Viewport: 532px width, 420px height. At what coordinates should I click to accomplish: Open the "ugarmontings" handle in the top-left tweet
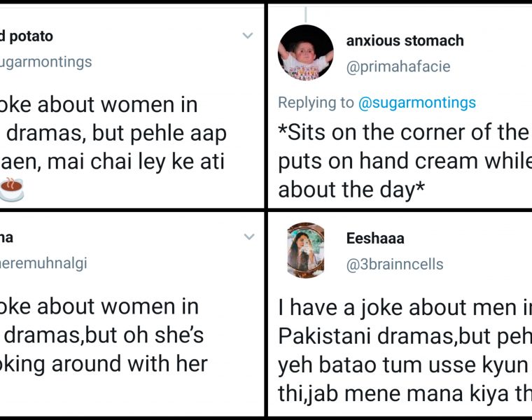(46, 62)
